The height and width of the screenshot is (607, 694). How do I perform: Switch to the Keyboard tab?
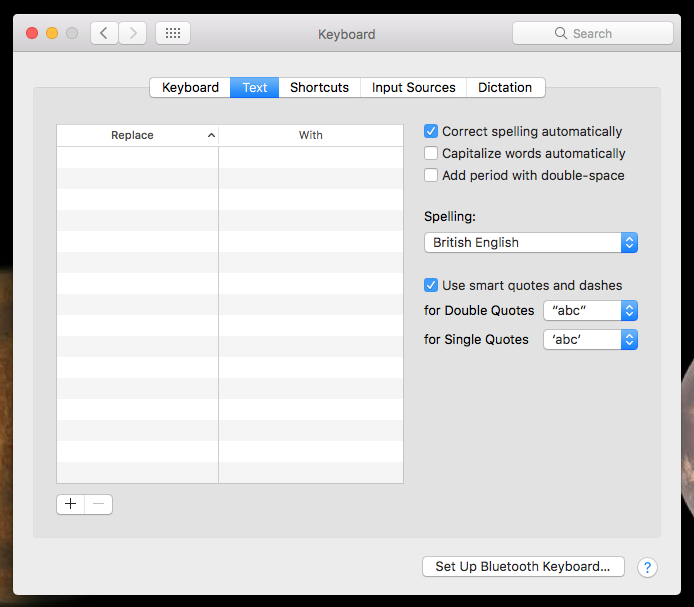[190, 87]
